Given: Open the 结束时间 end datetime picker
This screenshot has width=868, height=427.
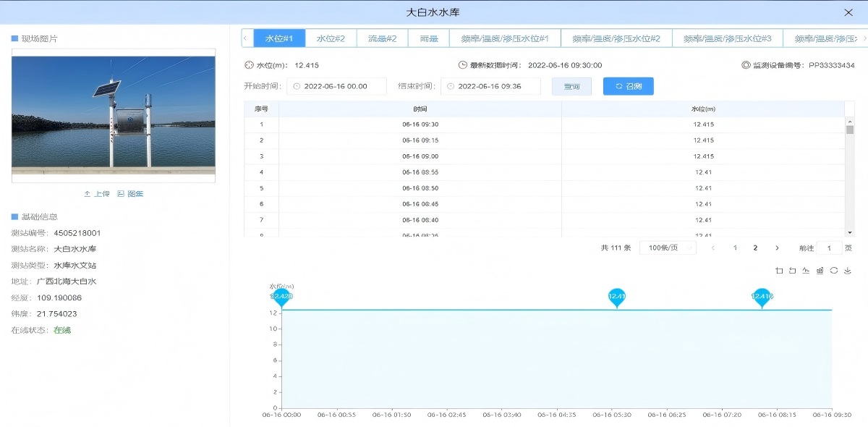Looking at the screenshot, I should pyautogui.click(x=490, y=86).
